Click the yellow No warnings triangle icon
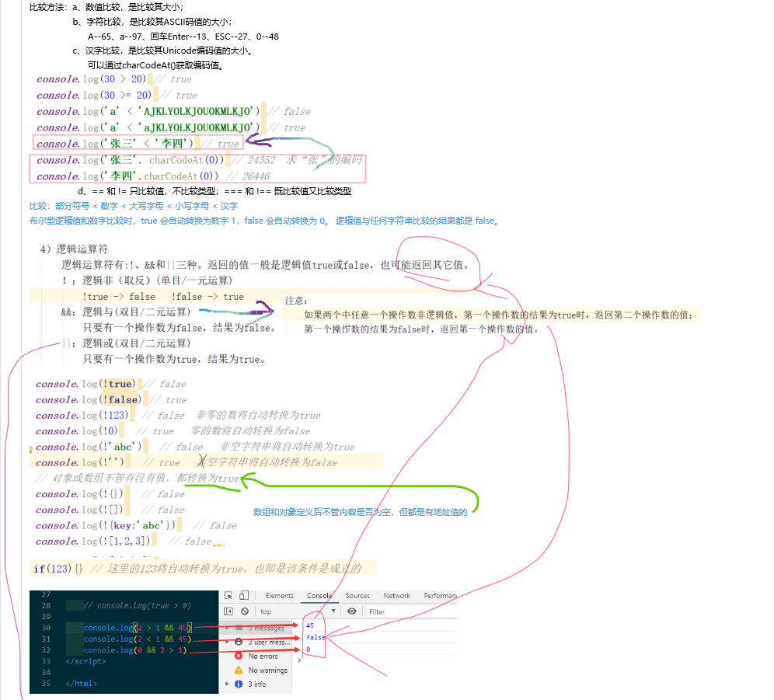Viewport: 774px width, 700px height. 239,670
